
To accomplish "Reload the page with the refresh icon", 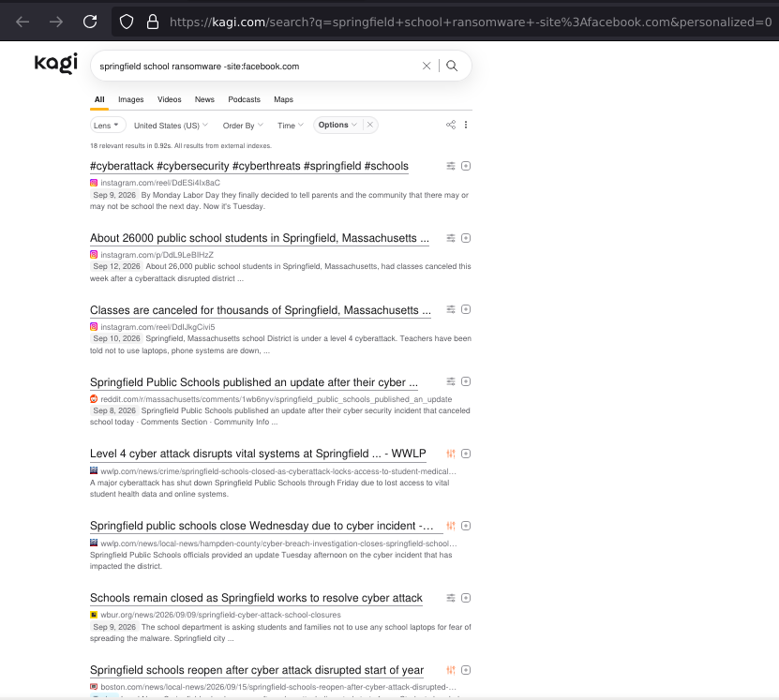I will pos(90,22).
